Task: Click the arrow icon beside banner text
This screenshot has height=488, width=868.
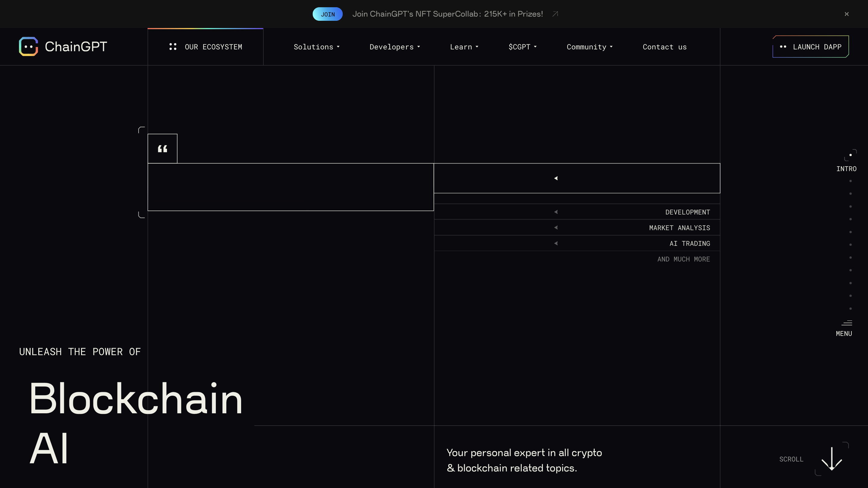Action: click(x=555, y=14)
